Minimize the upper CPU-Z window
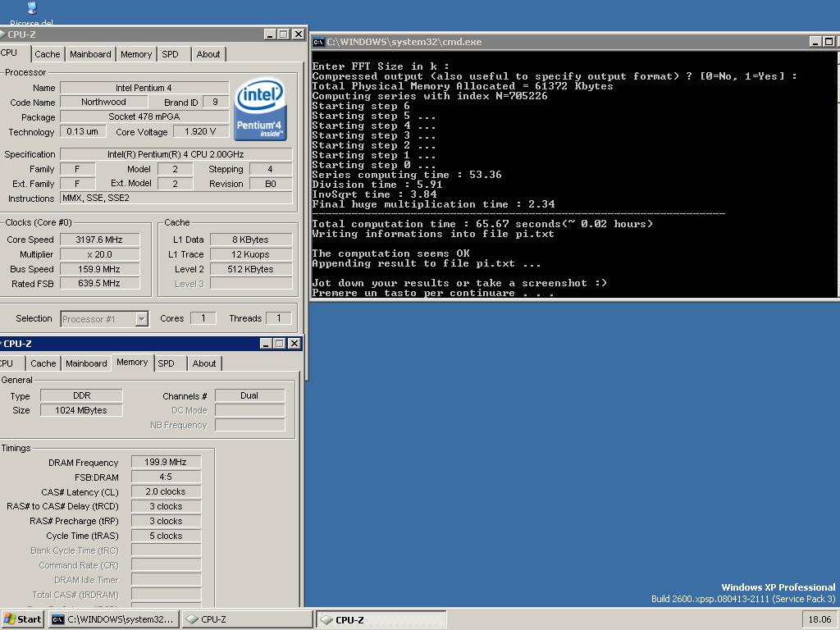Screen dimensions: 840x630 pyautogui.click(x=271, y=34)
